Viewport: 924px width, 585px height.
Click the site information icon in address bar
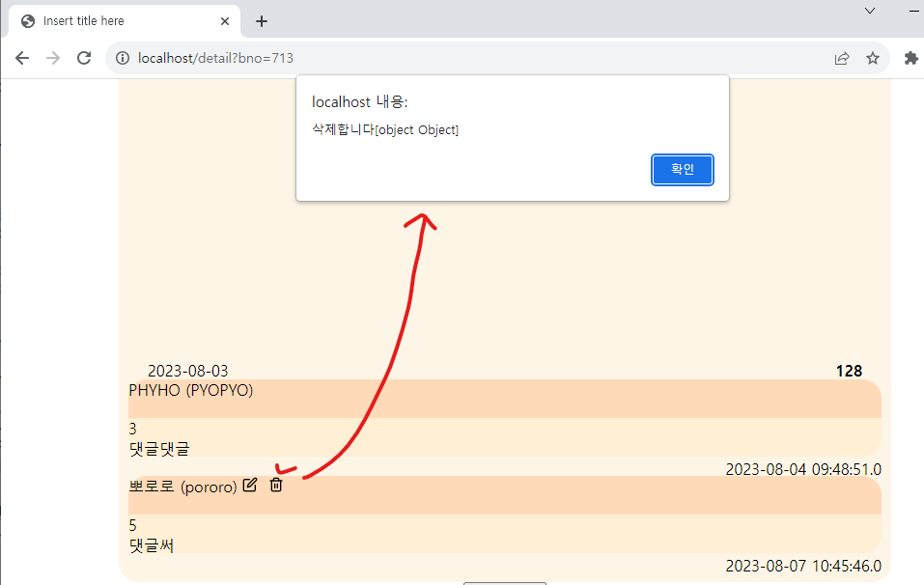122,58
